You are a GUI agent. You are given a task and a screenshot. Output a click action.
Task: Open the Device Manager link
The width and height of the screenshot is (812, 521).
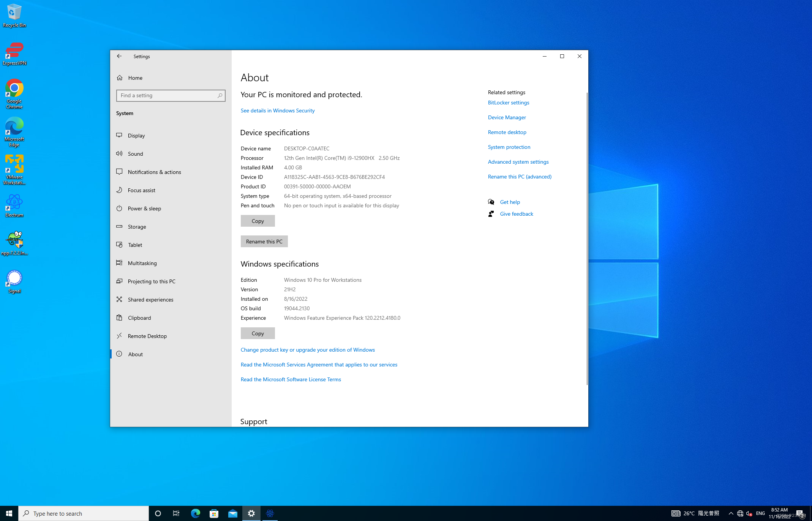click(x=507, y=117)
